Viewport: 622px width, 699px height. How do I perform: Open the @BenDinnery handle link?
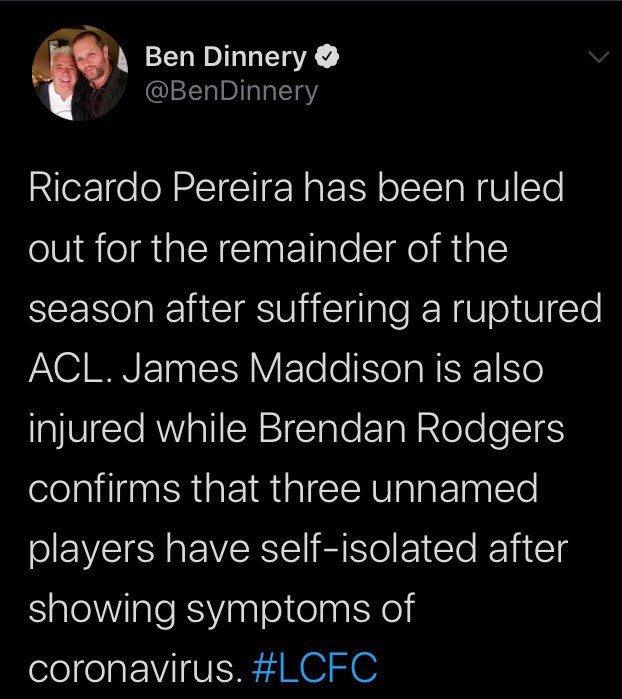click(231, 92)
